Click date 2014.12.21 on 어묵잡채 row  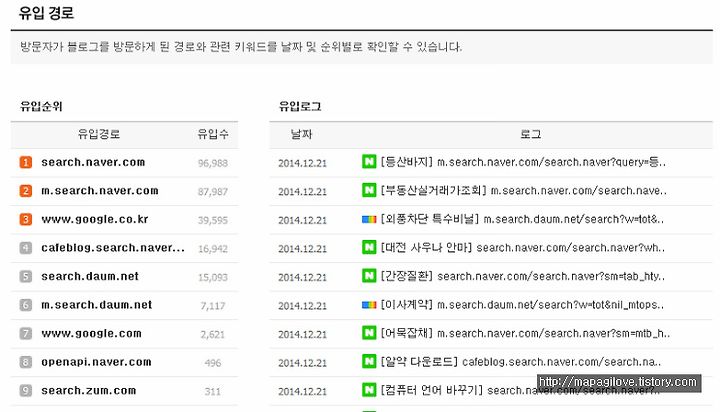302,334
